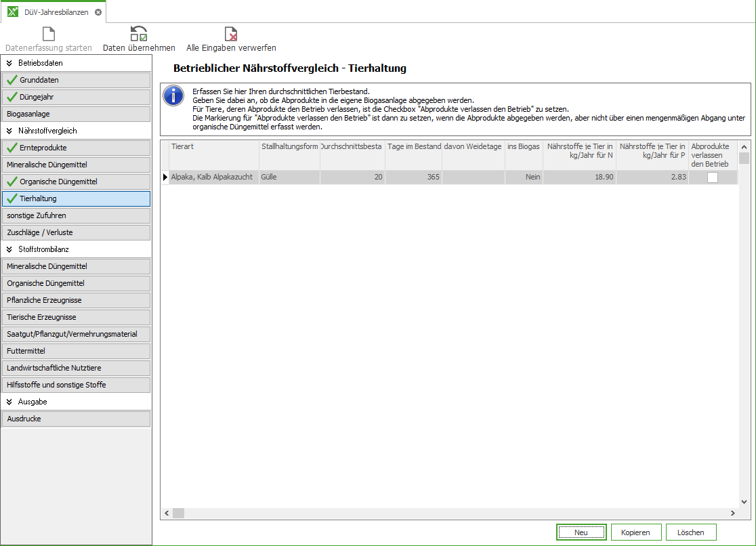Click the blue info icon
This screenshot has height=546, width=756.
click(x=174, y=96)
